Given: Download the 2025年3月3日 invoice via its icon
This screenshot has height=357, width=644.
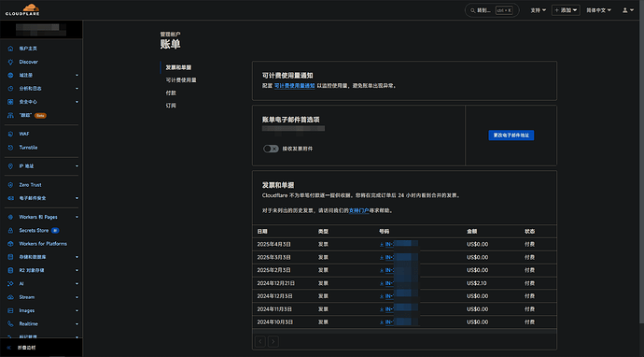Looking at the screenshot, I should click(382, 257).
